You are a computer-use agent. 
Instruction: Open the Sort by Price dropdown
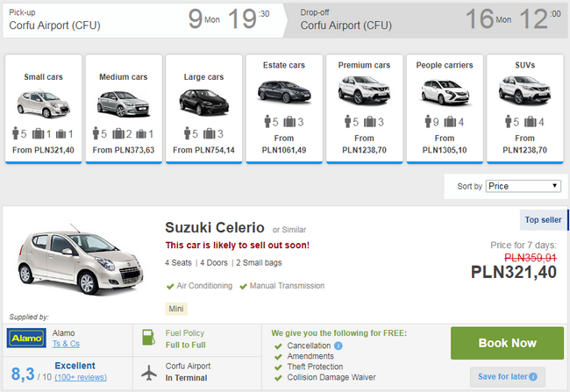(524, 186)
